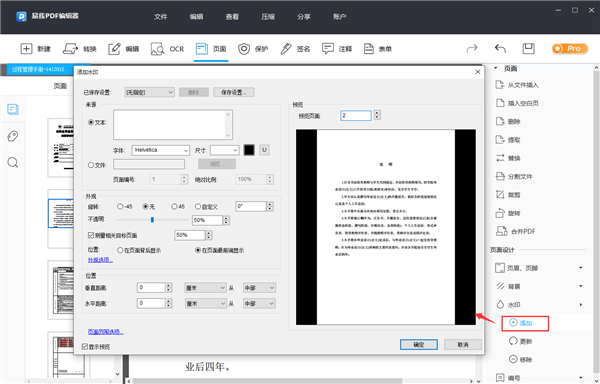
Task: Open vertical distance unit dropdown
Action: click(x=205, y=288)
